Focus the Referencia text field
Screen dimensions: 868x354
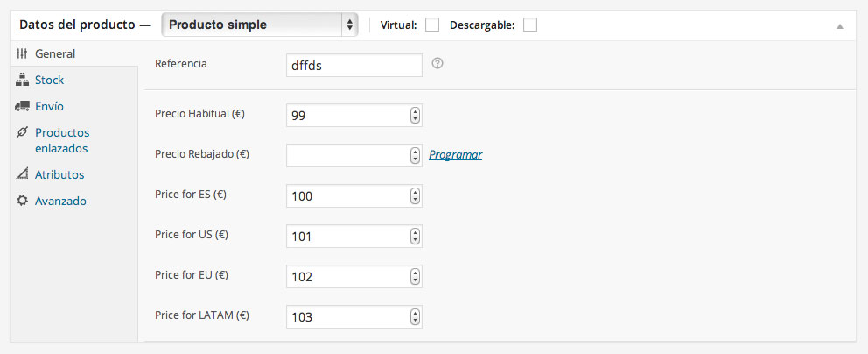[354, 66]
